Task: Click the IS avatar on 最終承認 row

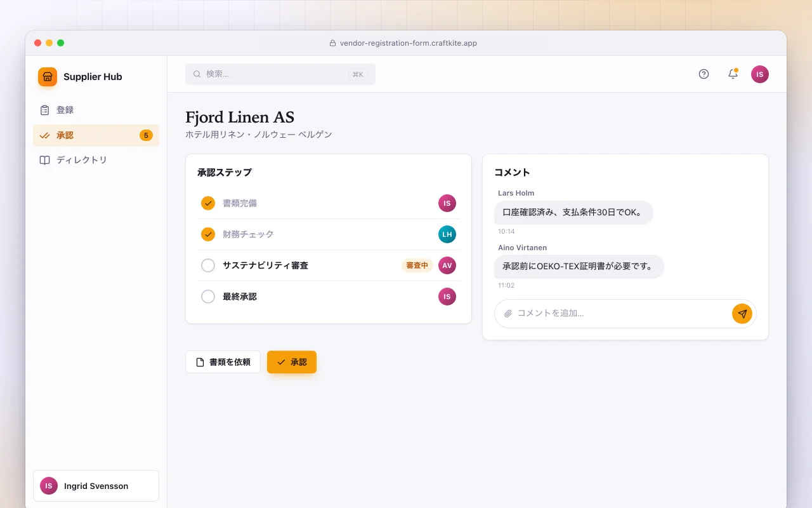Action: pos(447,297)
